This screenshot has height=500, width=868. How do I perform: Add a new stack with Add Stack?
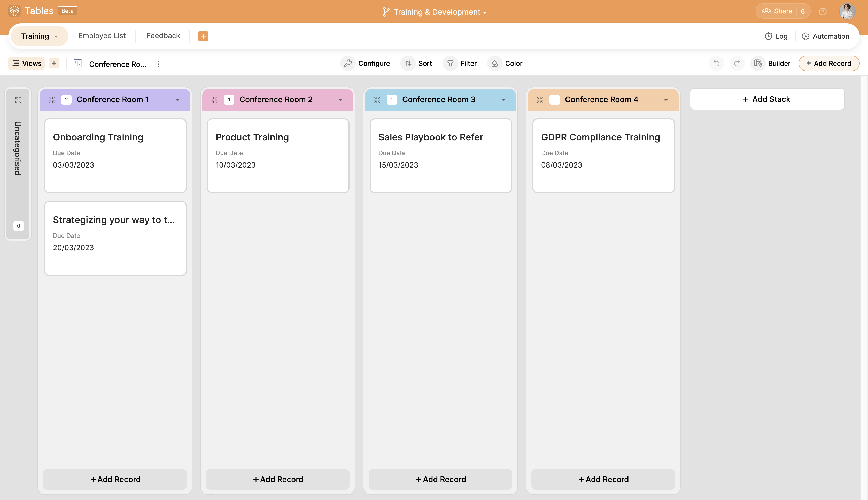(767, 99)
